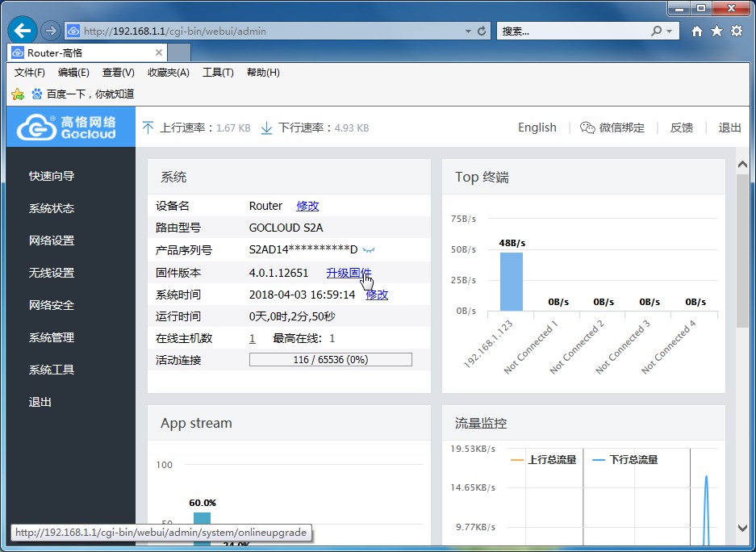Click the online hosts count 1 link

[x=253, y=338]
